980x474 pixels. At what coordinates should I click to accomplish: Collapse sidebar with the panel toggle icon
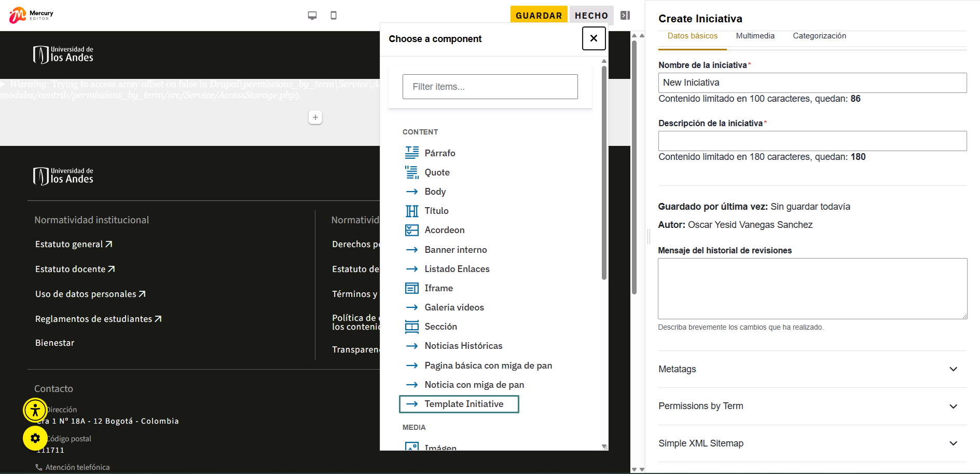[x=625, y=16]
